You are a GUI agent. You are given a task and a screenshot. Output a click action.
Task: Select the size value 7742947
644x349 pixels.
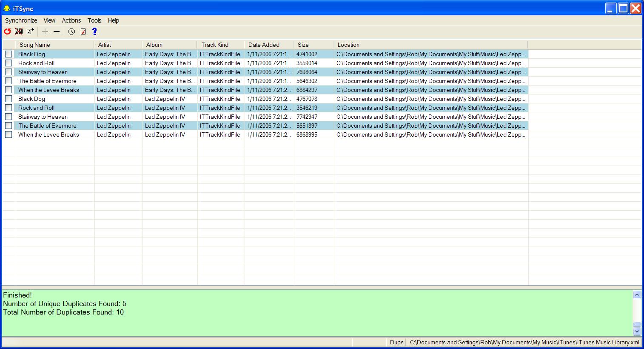pyautogui.click(x=307, y=117)
